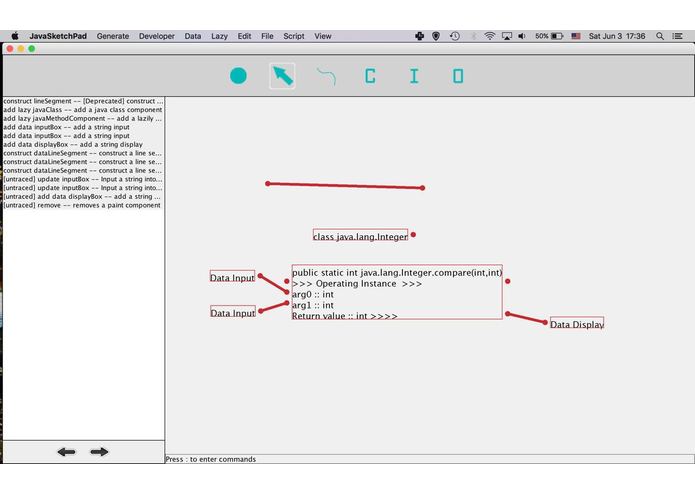695x494 pixels.
Task: Open the AirPlay display menu icon
Action: tap(507, 36)
